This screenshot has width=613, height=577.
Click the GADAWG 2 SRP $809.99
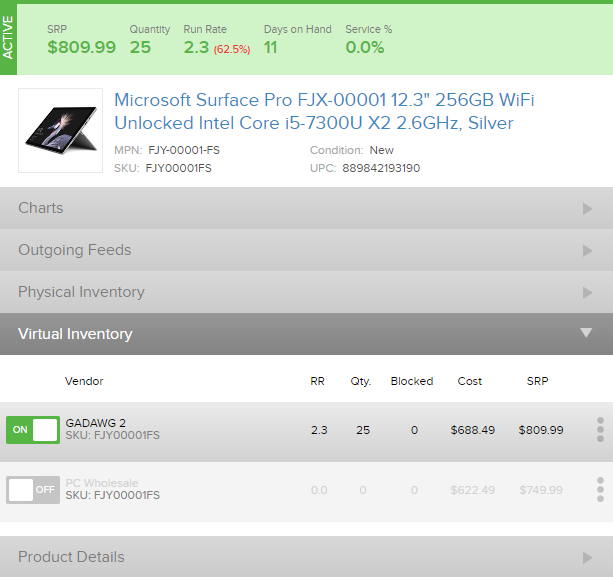[541, 430]
